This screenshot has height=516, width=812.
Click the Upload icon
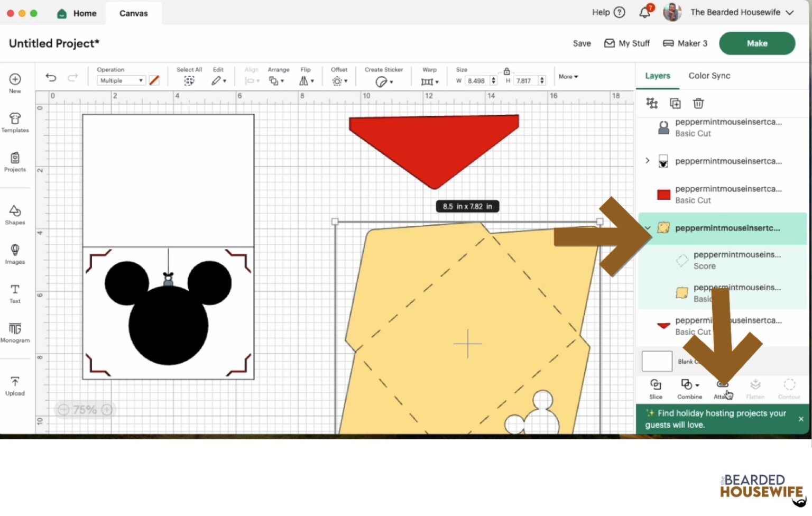click(15, 385)
